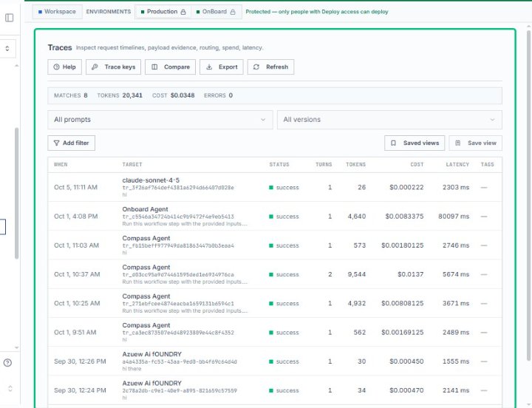
Task: Click the COST $0.0348 summary stat
Action: 174,95
